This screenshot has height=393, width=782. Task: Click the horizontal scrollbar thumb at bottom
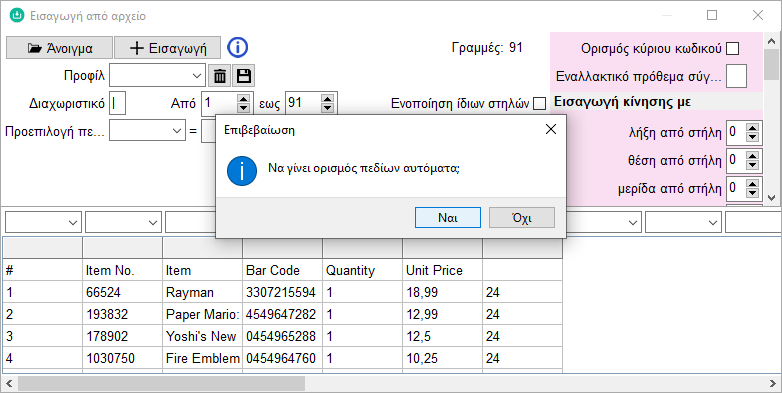click(x=161, y=383)
